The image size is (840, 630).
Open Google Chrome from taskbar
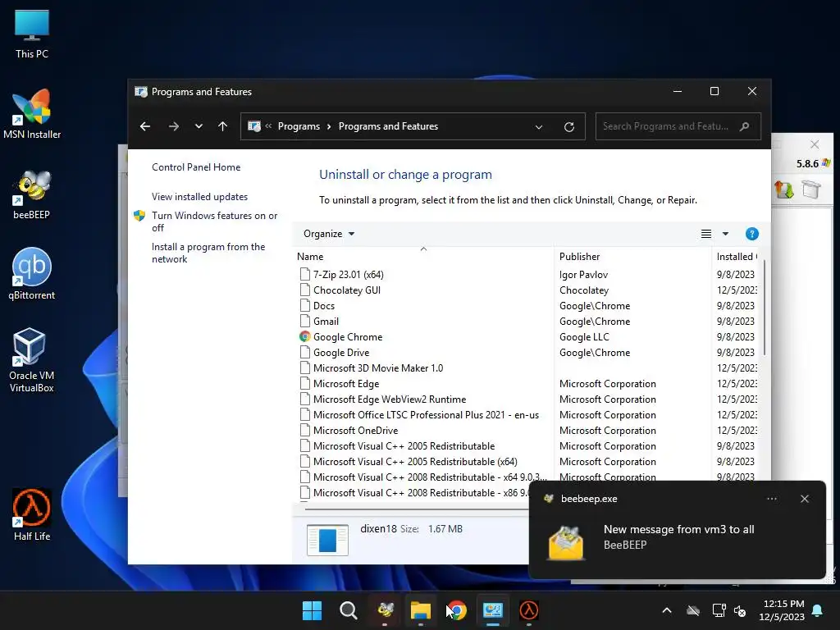coord(457,610)
